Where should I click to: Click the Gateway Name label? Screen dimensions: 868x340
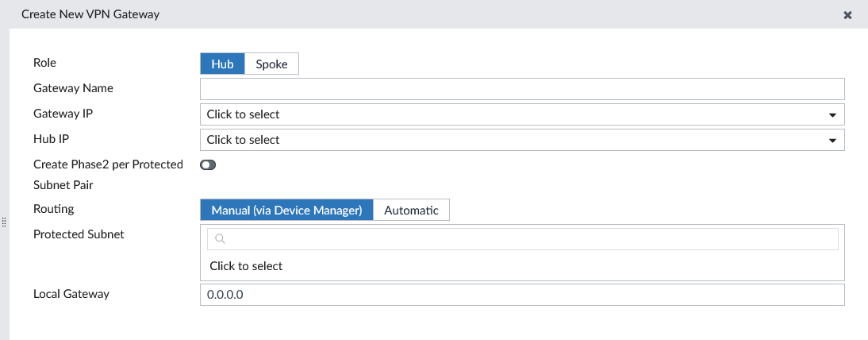73,88
